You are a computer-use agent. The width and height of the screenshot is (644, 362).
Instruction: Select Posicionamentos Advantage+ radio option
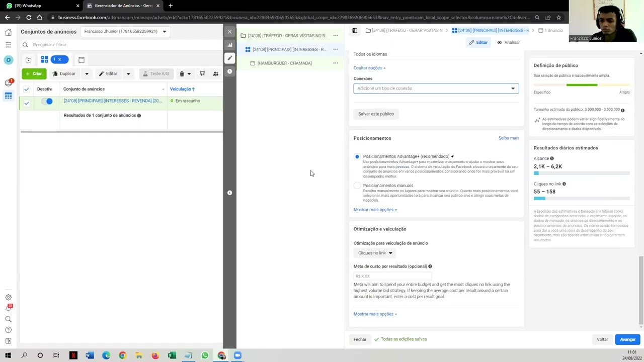(x=357, y=156)
